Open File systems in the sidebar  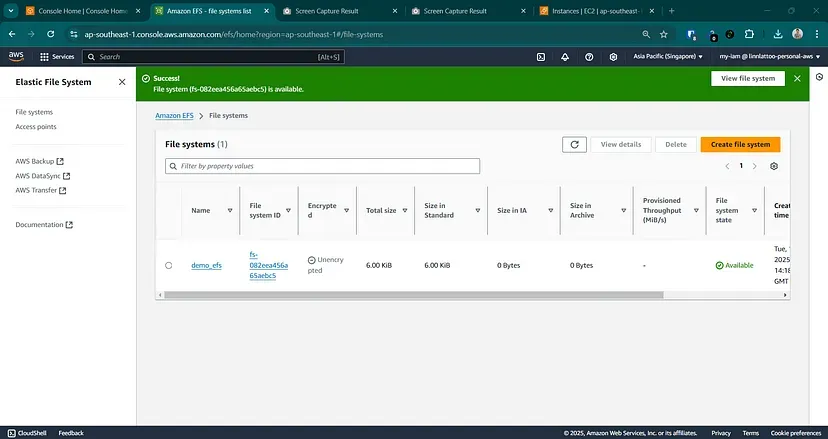point(34,112)
